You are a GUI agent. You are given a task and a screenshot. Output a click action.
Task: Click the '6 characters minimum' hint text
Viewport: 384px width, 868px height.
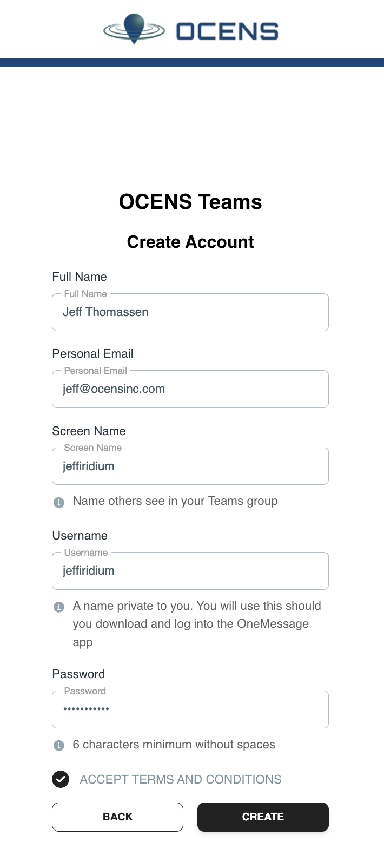tap(174, 745)
